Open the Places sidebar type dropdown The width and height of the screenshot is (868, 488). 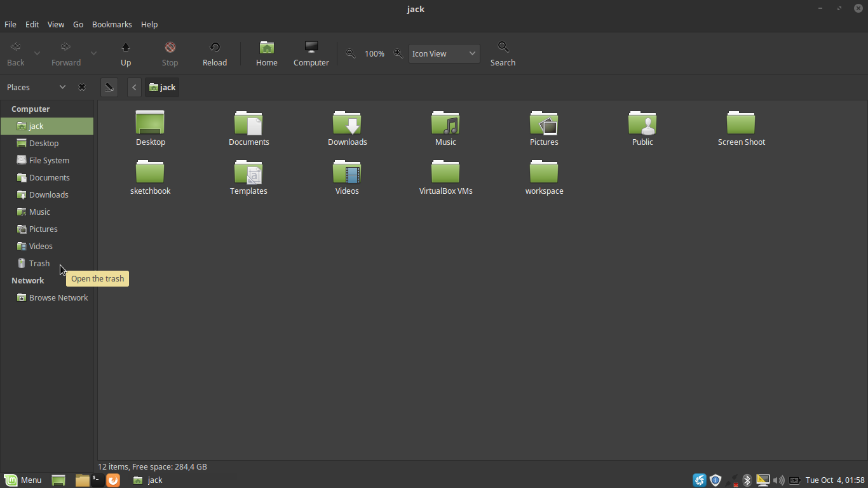tap(36, 87)
